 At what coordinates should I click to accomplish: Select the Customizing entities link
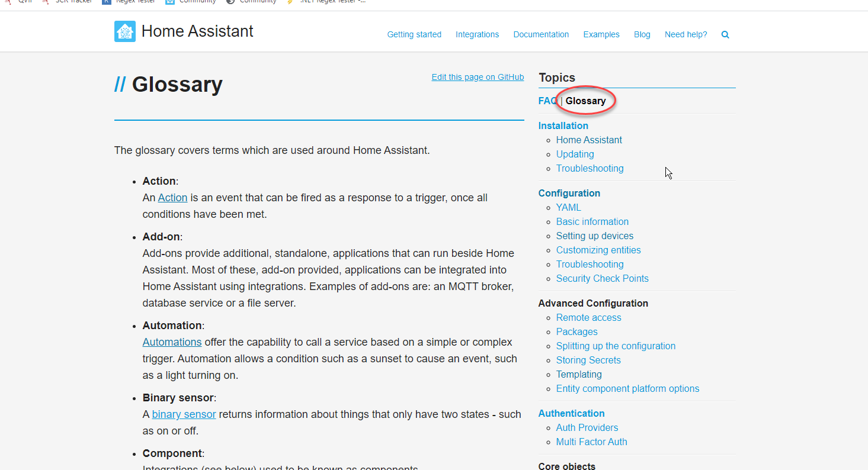[x=598, y=250]
